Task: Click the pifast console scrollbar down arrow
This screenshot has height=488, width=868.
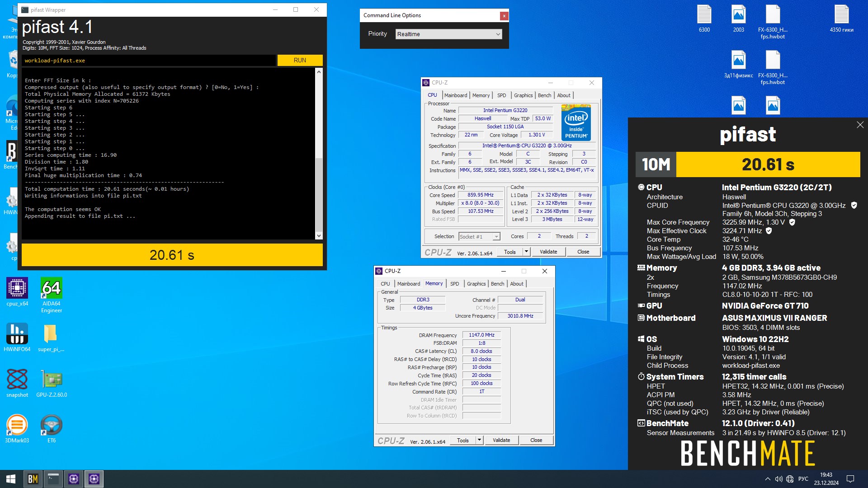Action: 319,235
